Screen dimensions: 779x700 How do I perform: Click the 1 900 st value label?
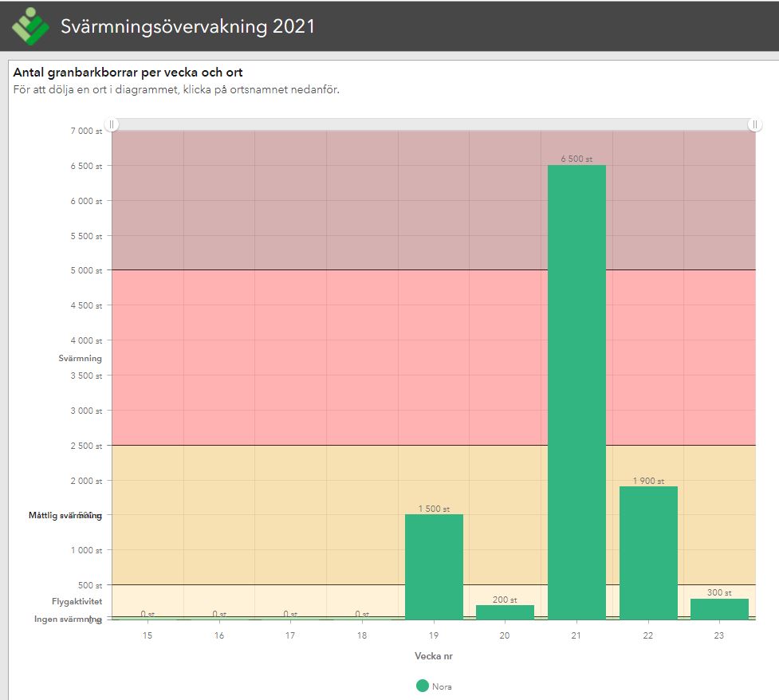click(x=648, y=481)
